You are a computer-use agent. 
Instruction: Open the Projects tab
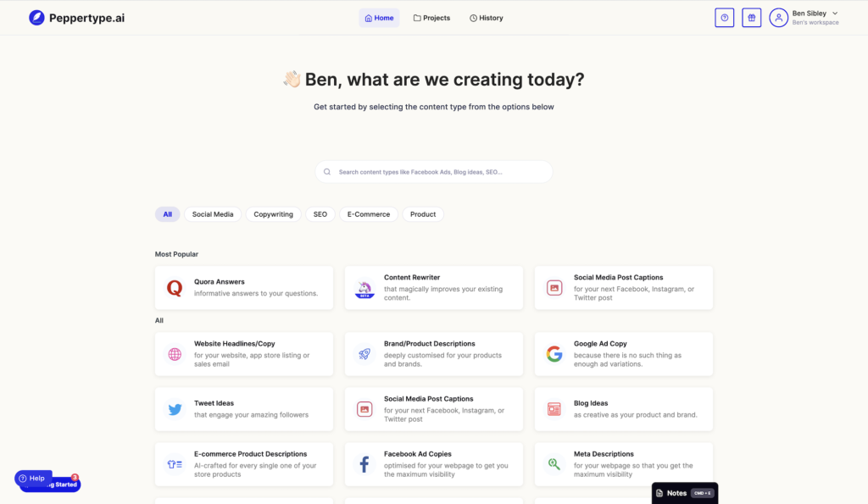click(431, 18)
